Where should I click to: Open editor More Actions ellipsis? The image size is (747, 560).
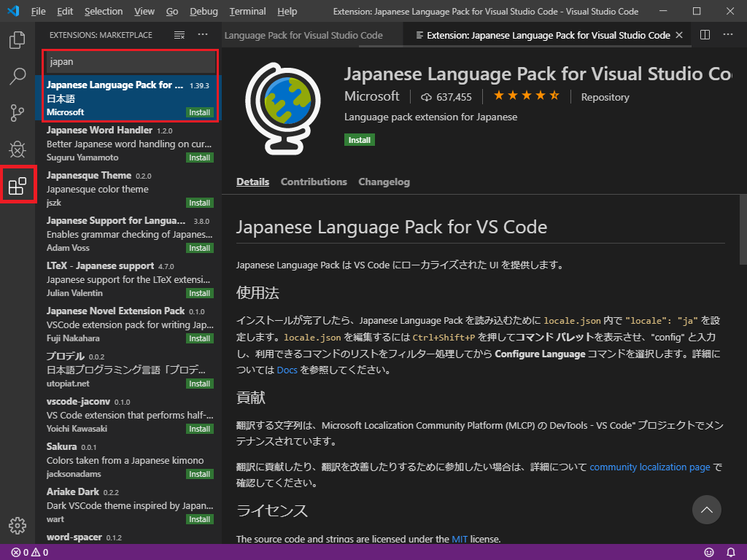(x=728, y=35)
